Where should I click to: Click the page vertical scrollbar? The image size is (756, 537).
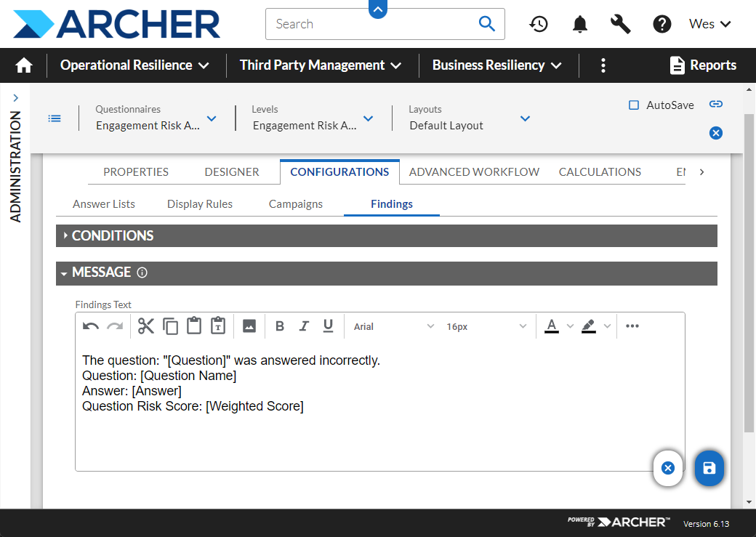pos(748,273)
